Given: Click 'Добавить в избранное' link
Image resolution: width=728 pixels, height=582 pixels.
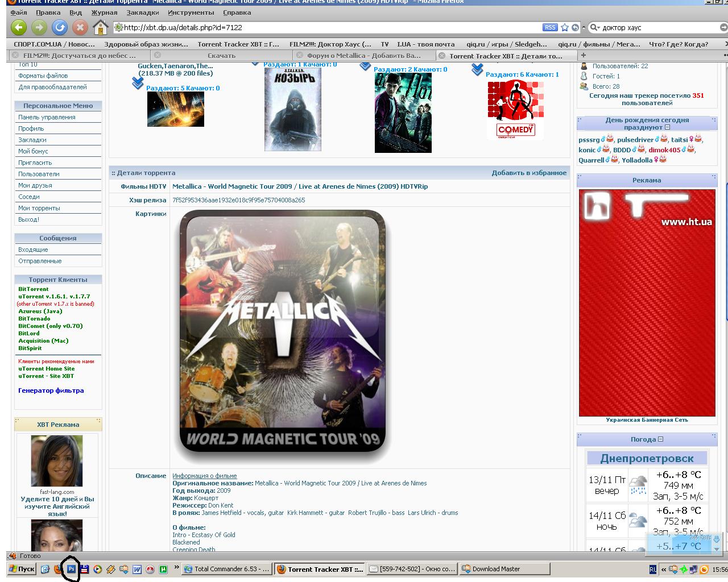Looking at the screenshot, I should pos(529,173).
